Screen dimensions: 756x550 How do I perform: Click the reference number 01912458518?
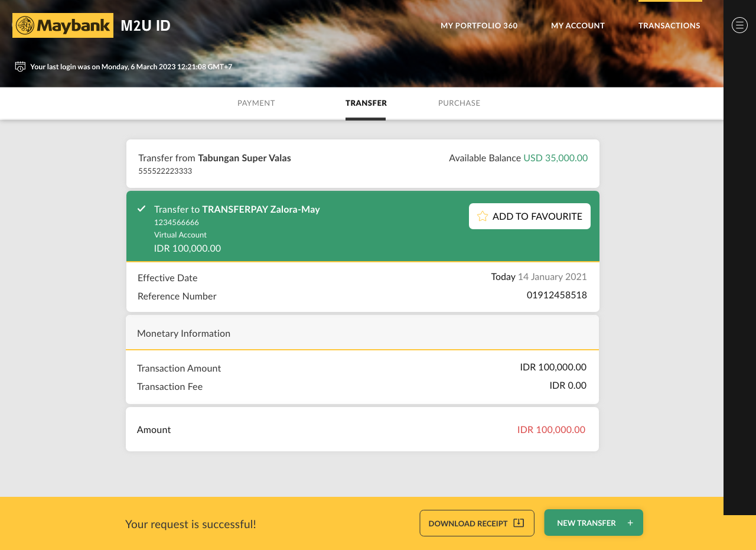(557, 295)
